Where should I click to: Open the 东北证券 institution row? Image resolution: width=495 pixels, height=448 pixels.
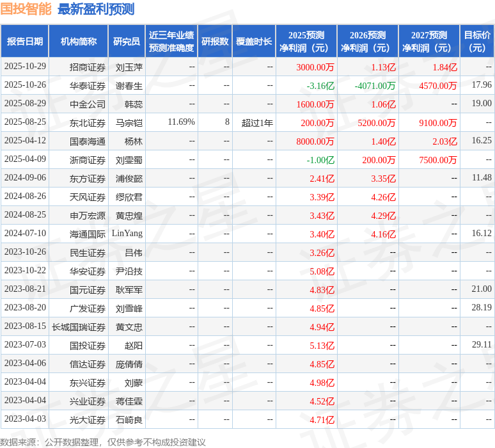click(88, 123)
